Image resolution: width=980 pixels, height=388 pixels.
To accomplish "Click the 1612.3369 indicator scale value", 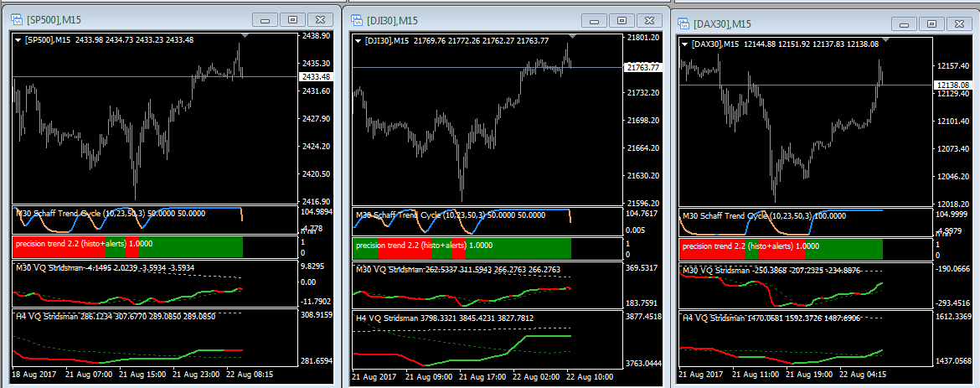I will click(955, 318).
